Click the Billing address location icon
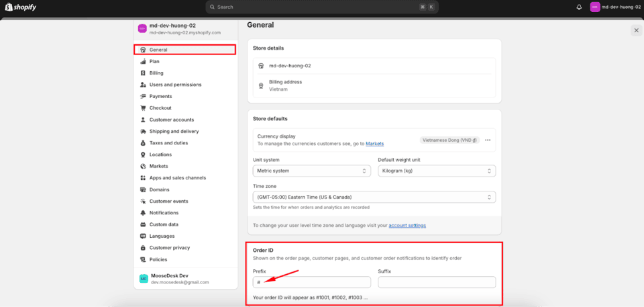This screenshot has width=644, height=307. click(261, 85)
